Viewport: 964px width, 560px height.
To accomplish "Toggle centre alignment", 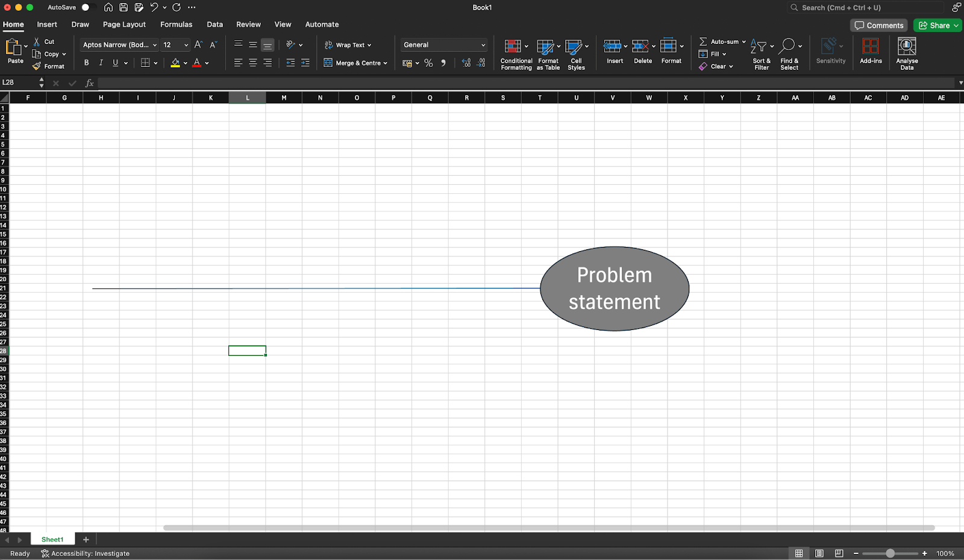I will [x=252, y=62].
